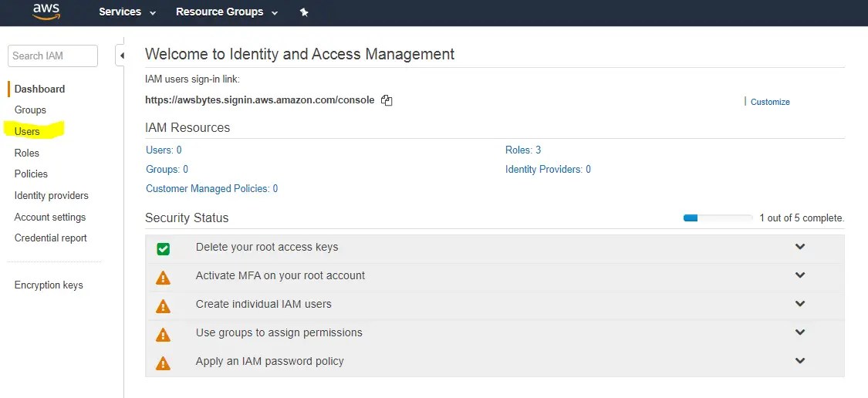Viewport: 868px width, 398px height.
Task: Click the Roles: 3 resource link
Action: point(523,150)
